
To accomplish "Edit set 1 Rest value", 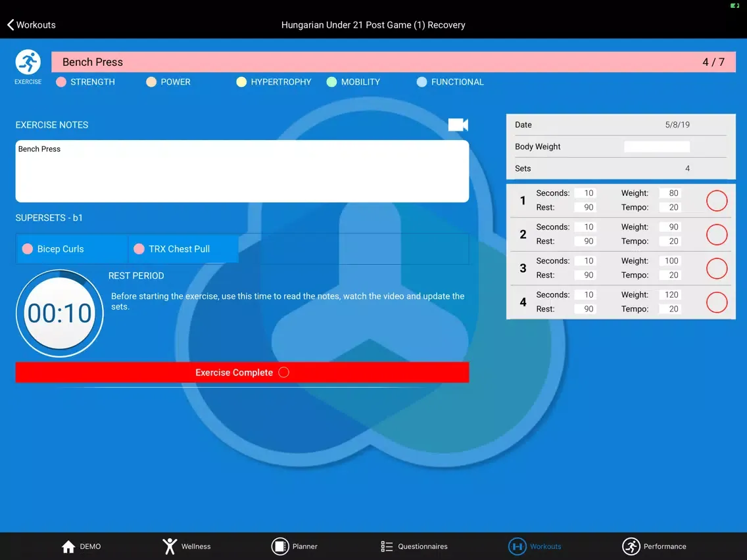I will 585,207.
